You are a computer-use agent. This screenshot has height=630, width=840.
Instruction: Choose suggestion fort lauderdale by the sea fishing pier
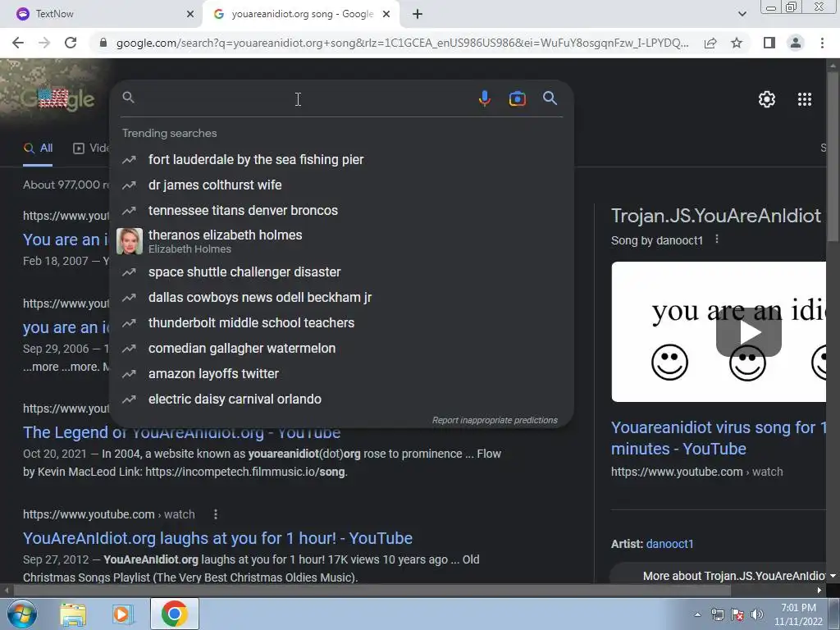click(340, 160)
